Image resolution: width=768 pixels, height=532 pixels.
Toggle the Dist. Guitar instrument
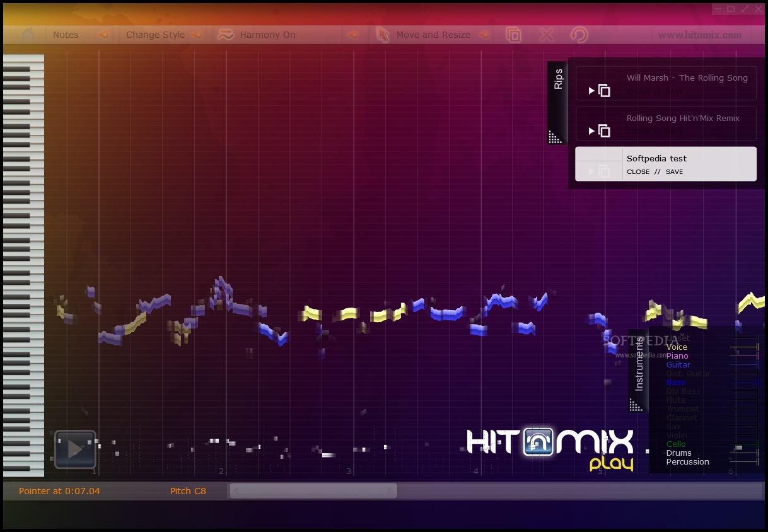tap(688, 374)
